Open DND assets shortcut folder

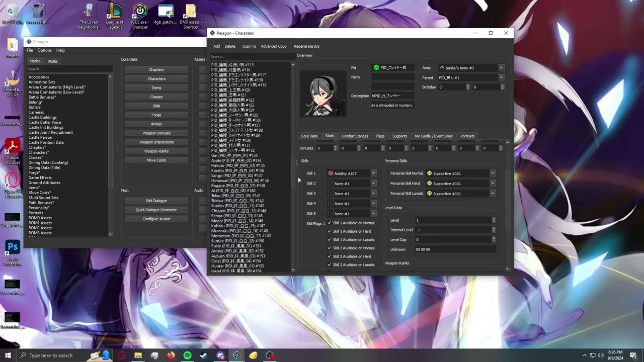(x=191, y=16)
